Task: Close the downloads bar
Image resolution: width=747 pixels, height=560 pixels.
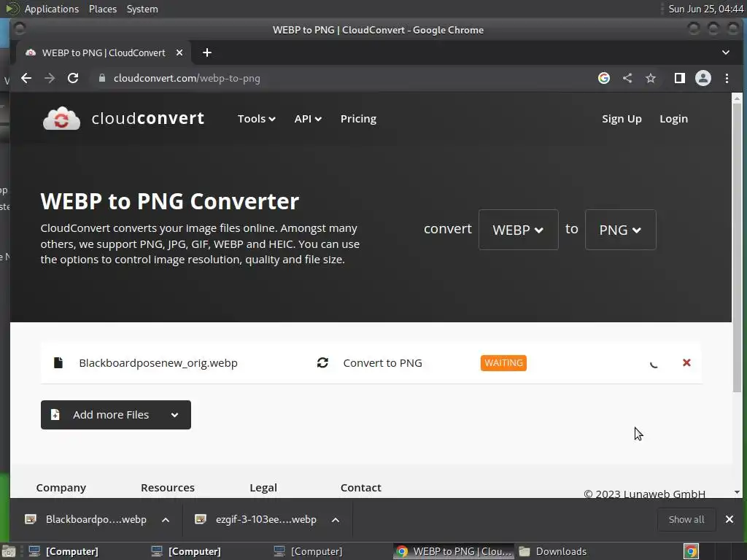Action: pos(729,519)
